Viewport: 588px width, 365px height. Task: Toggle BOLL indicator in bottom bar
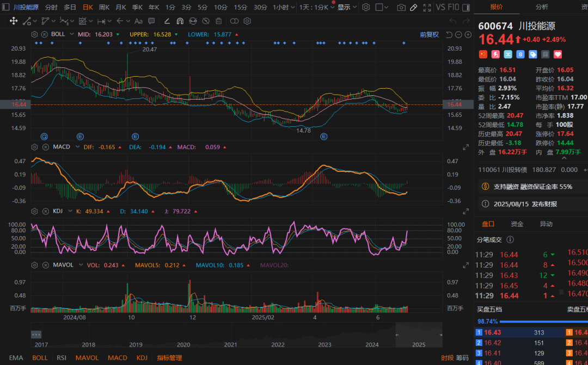[x=40, y=358]
